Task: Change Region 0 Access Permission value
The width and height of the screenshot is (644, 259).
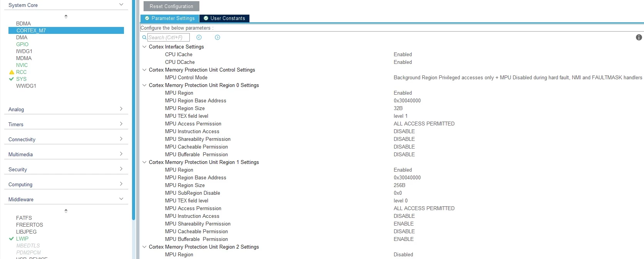Action: (424, 124)
